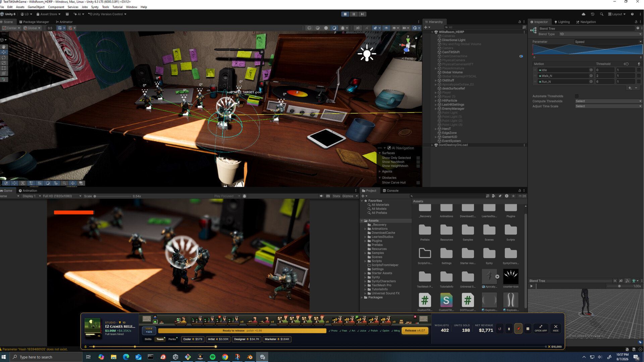The height and width of the screenshot is (362, 644).
Task: Switch to Navigation tab
Action: click(x=586, y=22)
